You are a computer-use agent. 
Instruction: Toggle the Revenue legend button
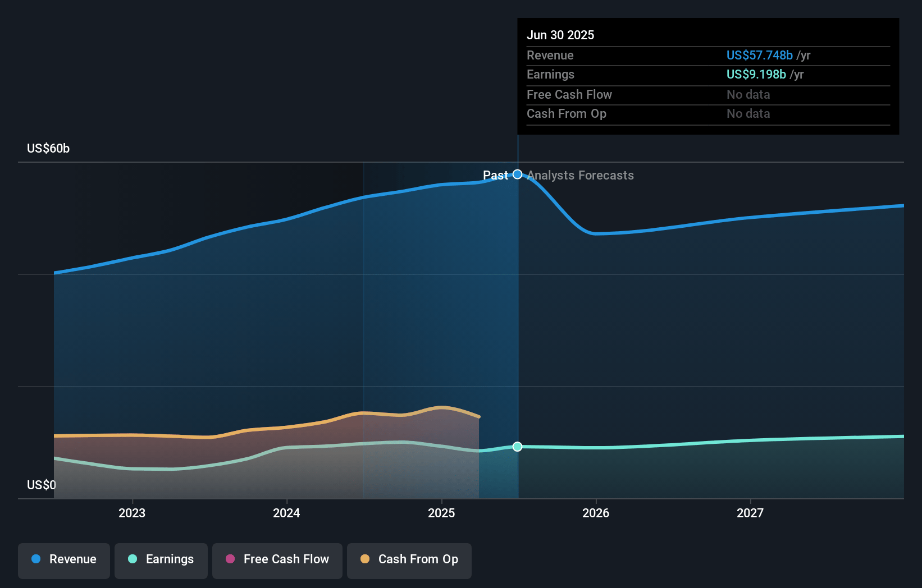(64, 561)
